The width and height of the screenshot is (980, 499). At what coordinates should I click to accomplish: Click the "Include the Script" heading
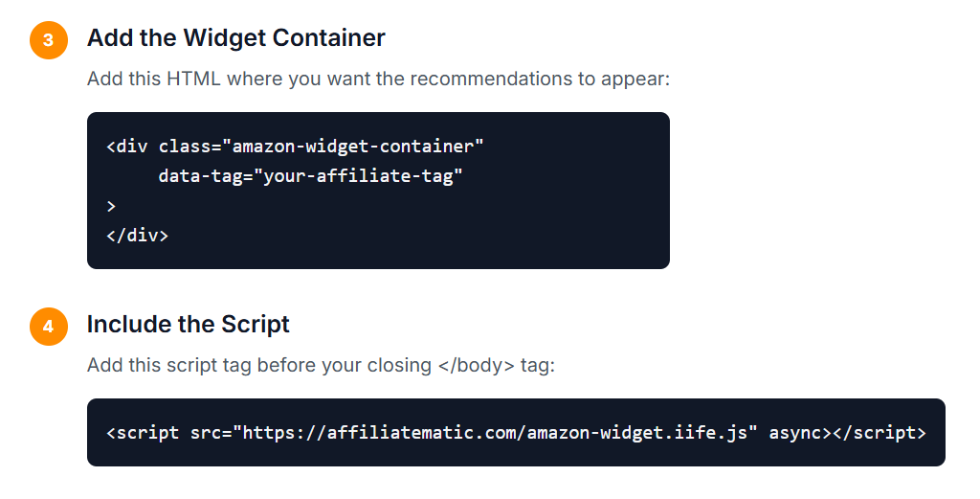188,325
